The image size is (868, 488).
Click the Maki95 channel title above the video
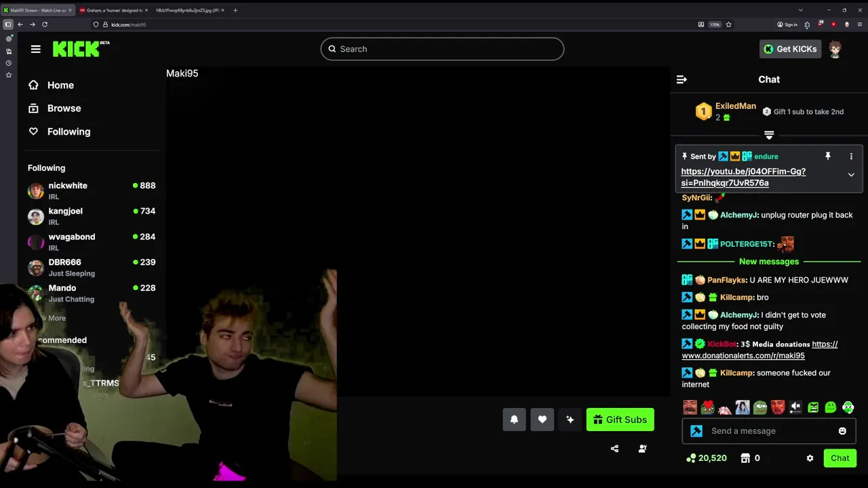tap(182, 73)
